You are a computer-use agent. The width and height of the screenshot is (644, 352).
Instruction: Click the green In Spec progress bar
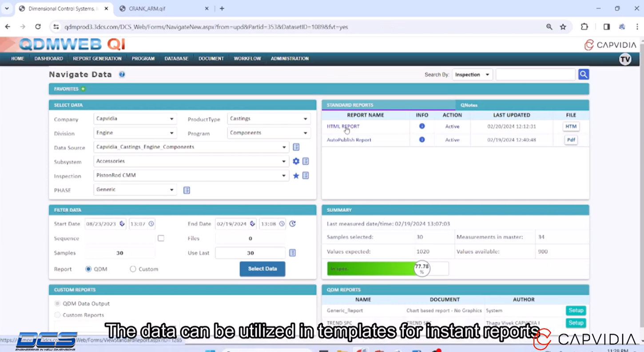coord(373,268)
